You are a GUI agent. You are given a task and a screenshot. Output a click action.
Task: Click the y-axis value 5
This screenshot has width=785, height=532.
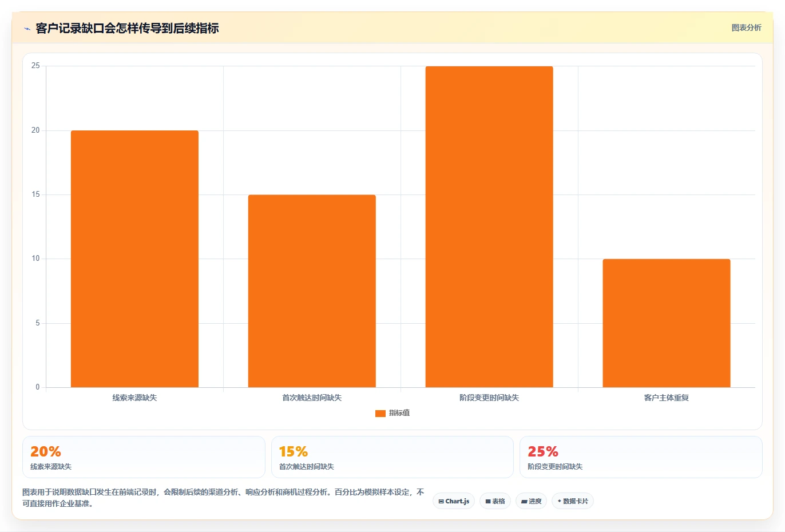coord(38,323)
